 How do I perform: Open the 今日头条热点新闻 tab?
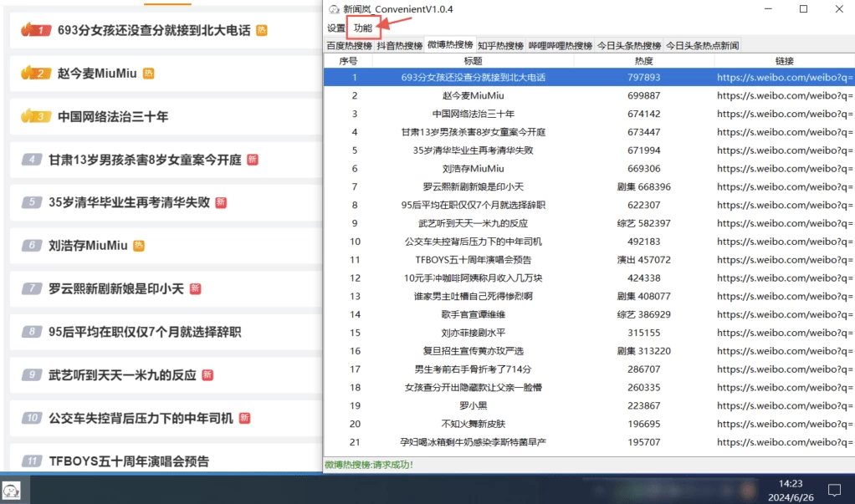pyautogui.click(x=702, y=46)
